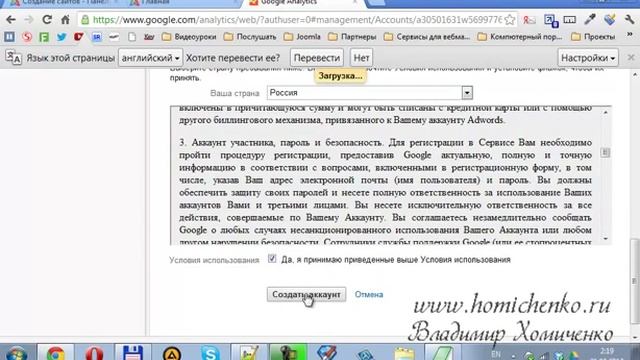Click the Отмена link
640x360 pixels.
click(x=369, y=294)
